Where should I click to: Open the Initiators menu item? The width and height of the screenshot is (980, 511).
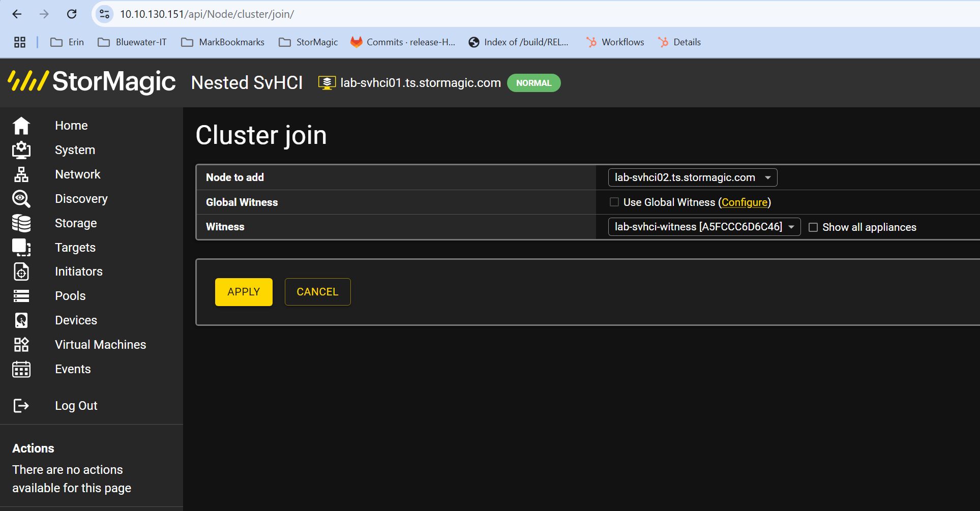(x=79, y=272)
